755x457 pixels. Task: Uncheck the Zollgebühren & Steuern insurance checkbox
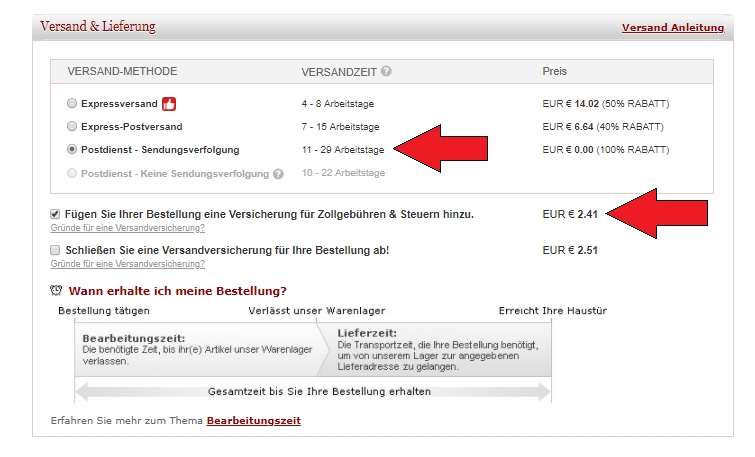55,214
